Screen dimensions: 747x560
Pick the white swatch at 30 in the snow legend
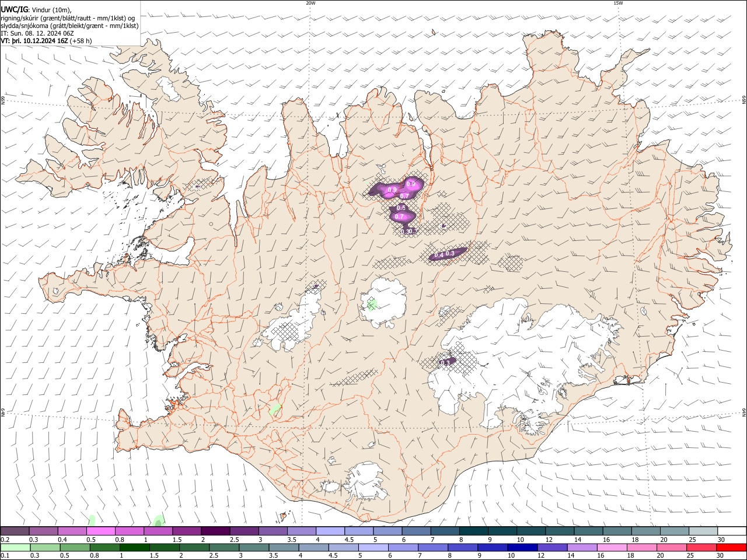(x=731, y=531)
